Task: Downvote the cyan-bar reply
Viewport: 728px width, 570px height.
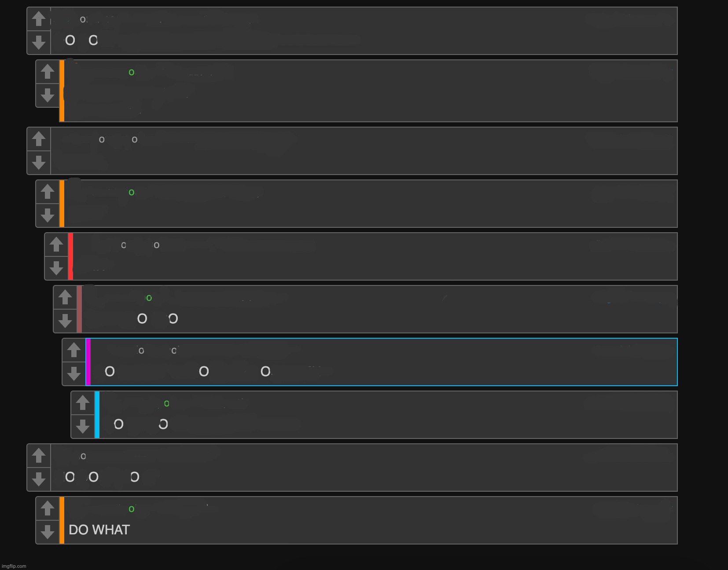Action: [x=83, y=427]
